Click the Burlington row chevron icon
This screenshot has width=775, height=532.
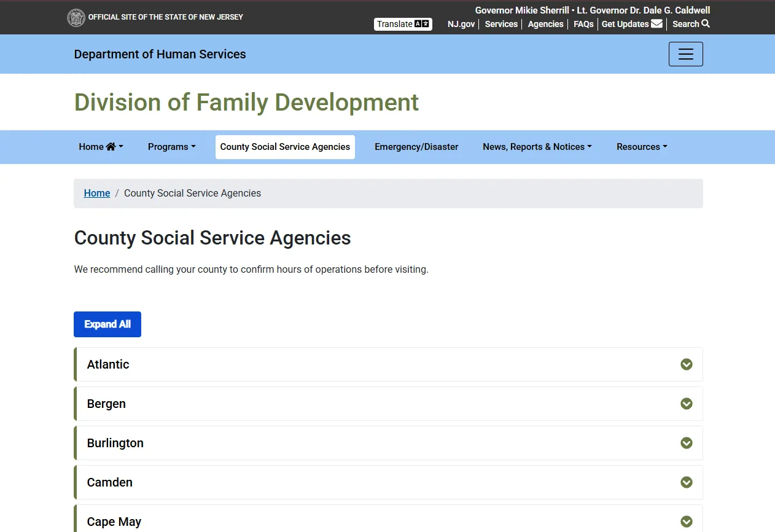coord(687,443)
